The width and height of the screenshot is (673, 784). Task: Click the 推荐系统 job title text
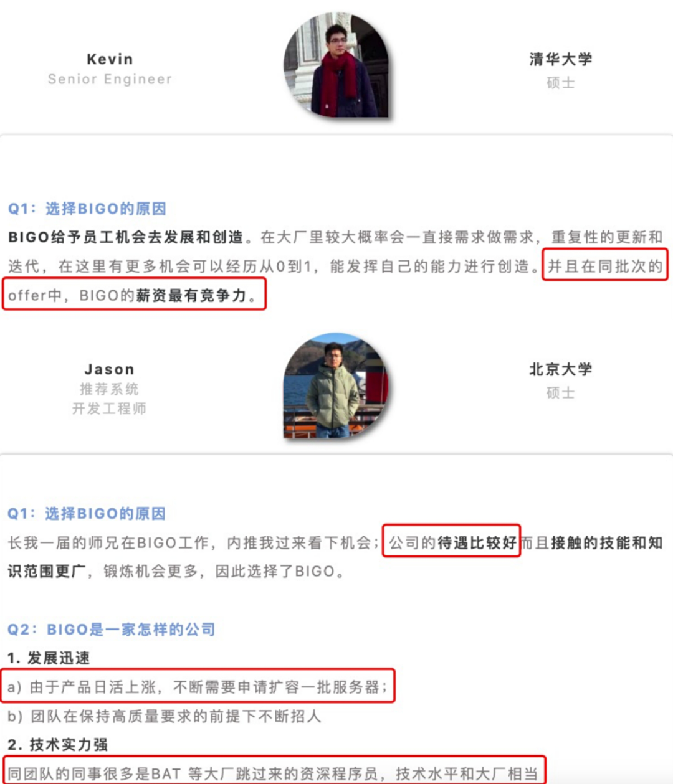pyautogui.click(x=110, y=389)
